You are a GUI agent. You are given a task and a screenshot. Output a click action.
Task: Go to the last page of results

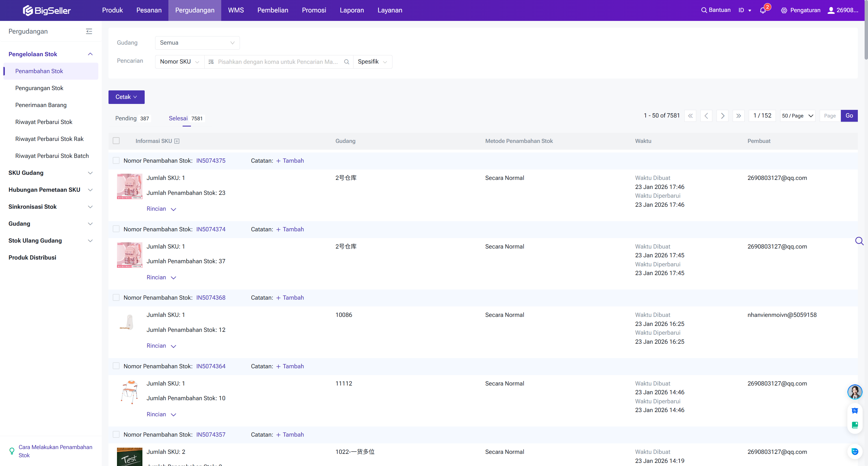[x=738, y=116]
